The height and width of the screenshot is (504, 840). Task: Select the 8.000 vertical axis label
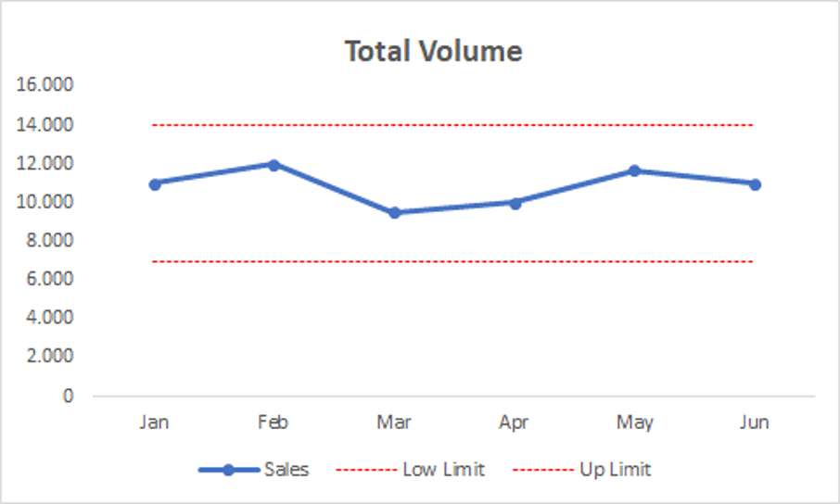pos(49,241)
